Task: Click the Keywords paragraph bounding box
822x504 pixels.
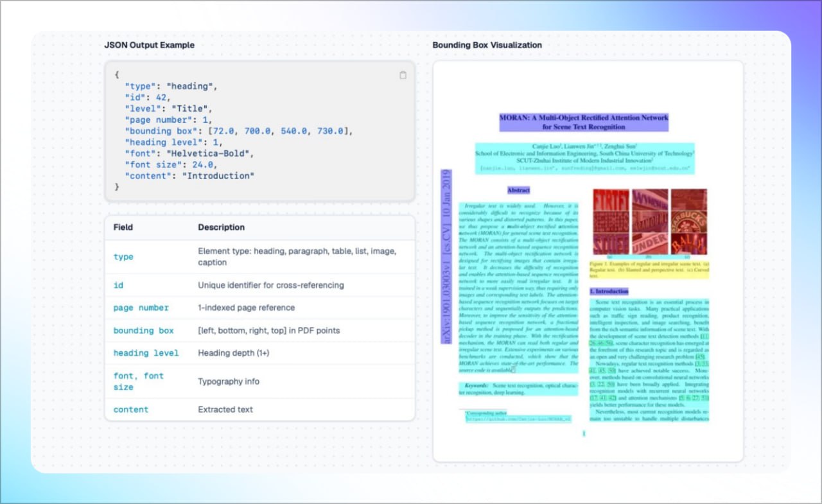Action: coord(518,388)
